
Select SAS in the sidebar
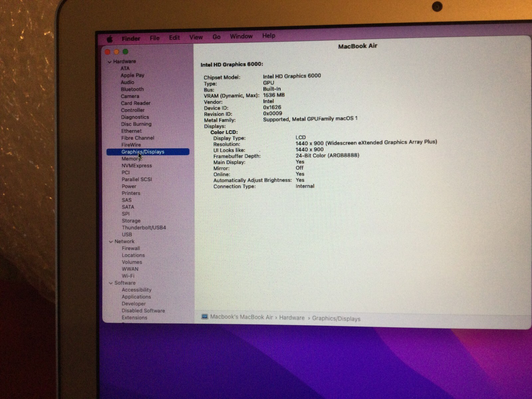[127, 200]
